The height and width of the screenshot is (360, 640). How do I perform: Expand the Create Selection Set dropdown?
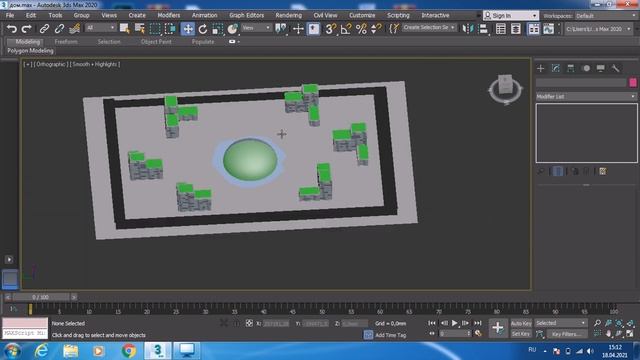point(429,28)
